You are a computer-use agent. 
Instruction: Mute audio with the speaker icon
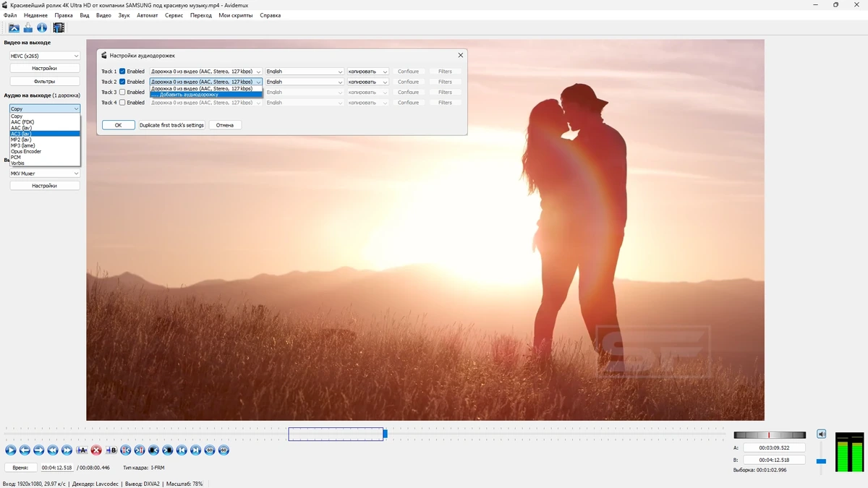(x=821, y=434)
